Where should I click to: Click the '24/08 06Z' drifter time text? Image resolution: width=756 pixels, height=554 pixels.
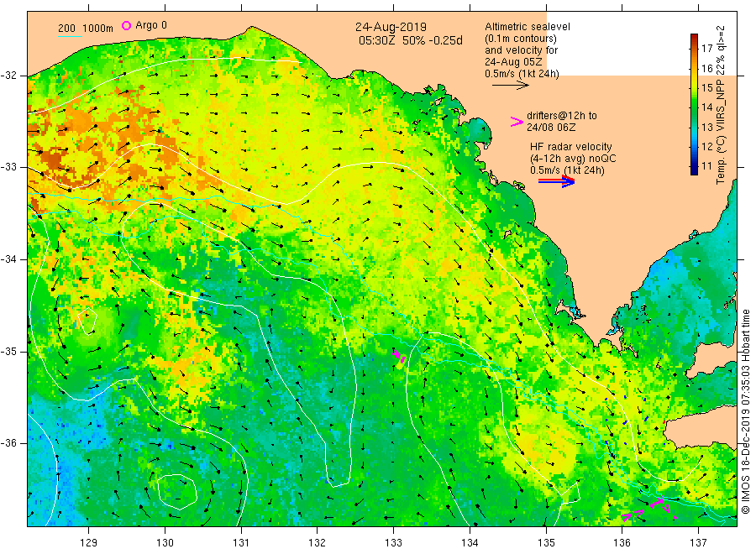(551, 128)
